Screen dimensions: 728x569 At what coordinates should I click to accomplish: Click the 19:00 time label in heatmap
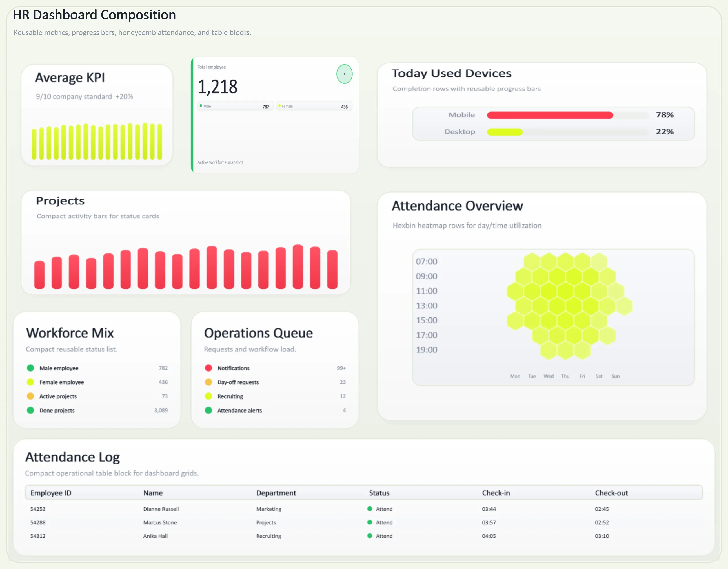point(426,350)
